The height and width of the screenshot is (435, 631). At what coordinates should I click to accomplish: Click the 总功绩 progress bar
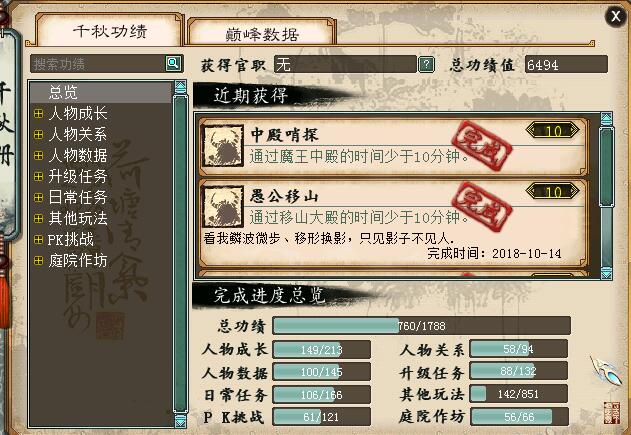click(421, 326)
